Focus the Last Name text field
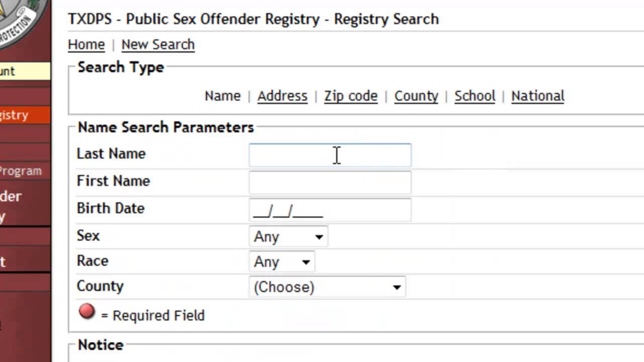 330,155
